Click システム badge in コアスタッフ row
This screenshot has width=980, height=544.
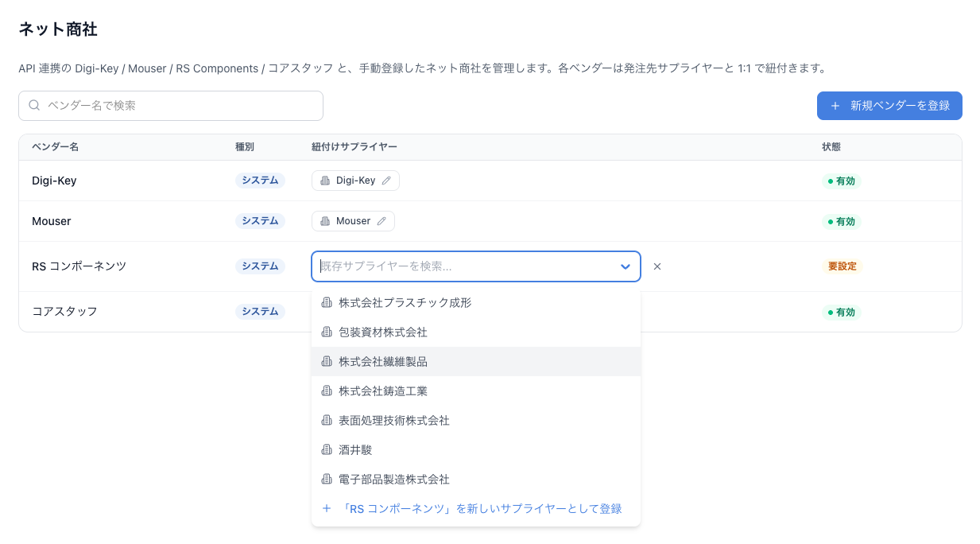coord(260,312)
